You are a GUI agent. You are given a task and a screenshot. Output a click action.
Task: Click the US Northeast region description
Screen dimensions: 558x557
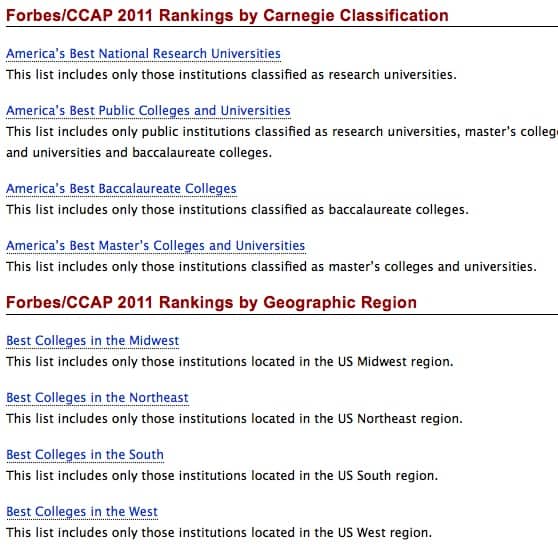[235, 419]
